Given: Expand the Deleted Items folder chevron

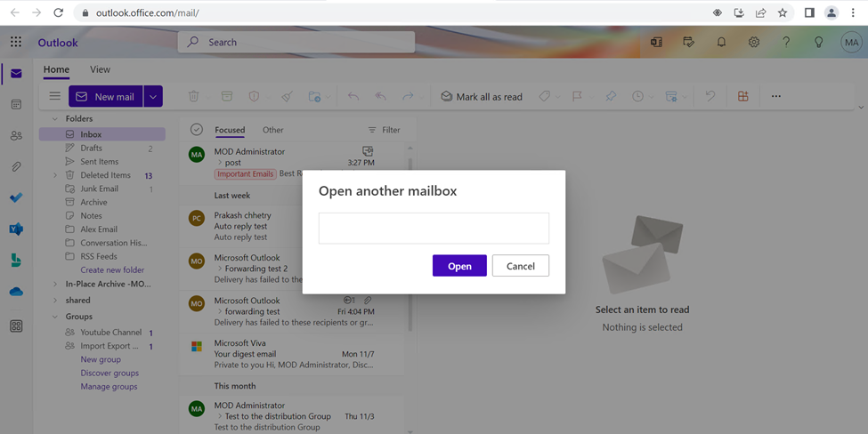Looking at the screenshot, I should pos(55,175).
